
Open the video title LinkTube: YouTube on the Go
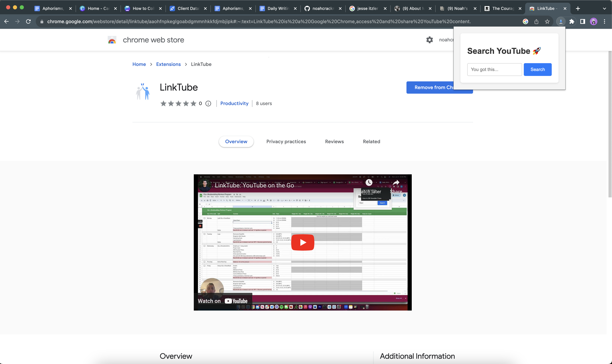coord(254,185)
